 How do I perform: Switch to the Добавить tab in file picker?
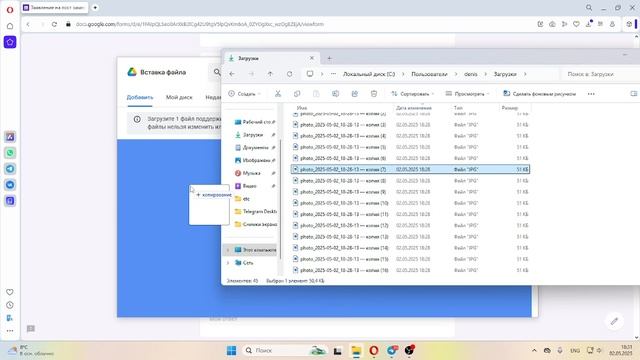click(140, 97)
